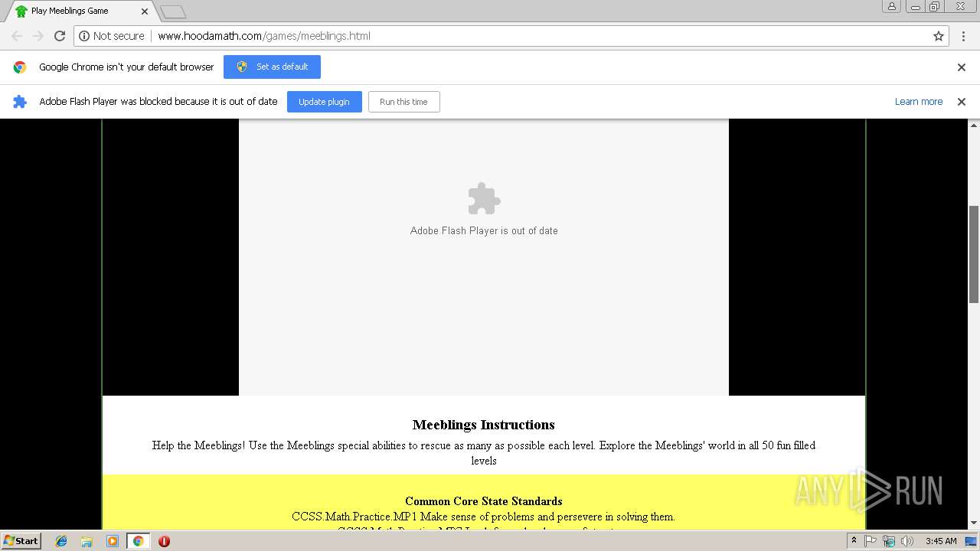Dismiss the Flash Player blocked bar
Screen dimensions: 980x551
click(x=962, y=102)
